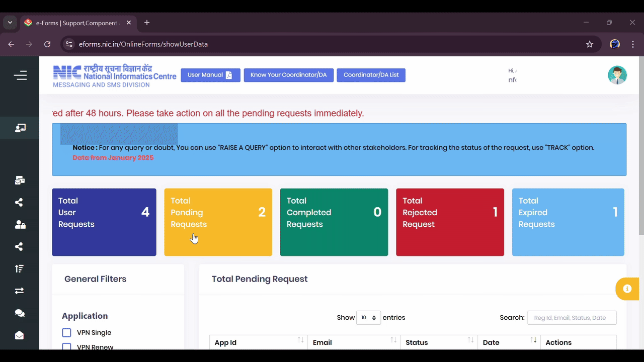Open the orange info floating button
644x362 pixels.
(x=627, y=289)
